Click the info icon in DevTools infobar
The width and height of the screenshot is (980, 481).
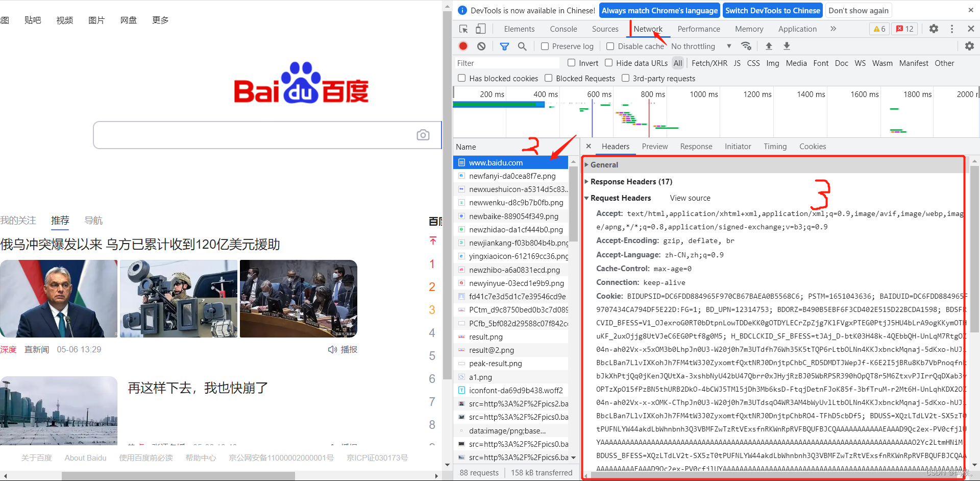tap(462, 10)
